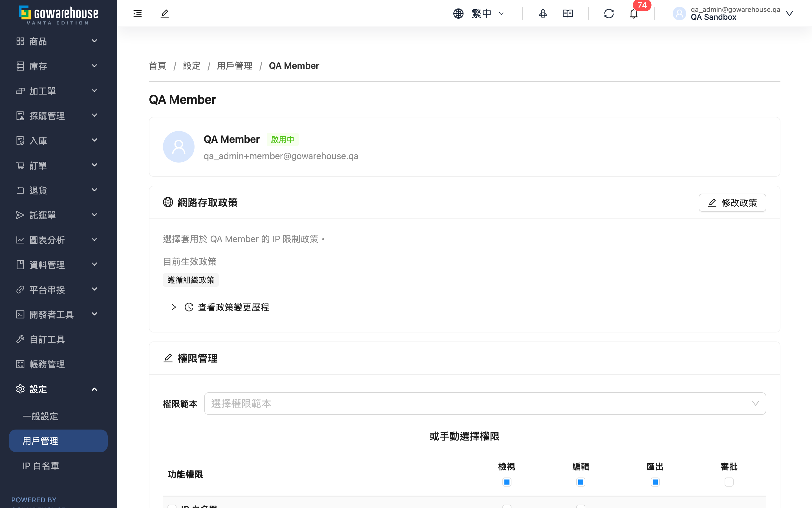The width and height of the screenshot is (812, 508).
Task: Toggle the 匯出 column checkbox
Action: (x=655, y=482)
